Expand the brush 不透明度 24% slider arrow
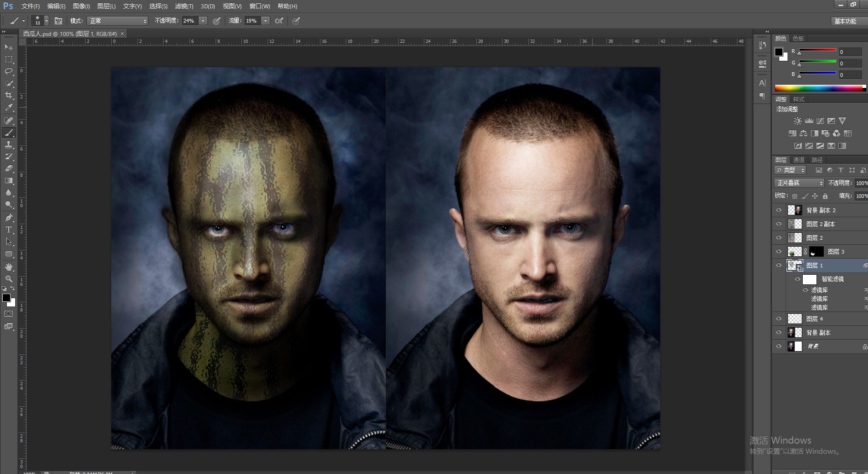The image size is (868, 474). tap(203, 21)
